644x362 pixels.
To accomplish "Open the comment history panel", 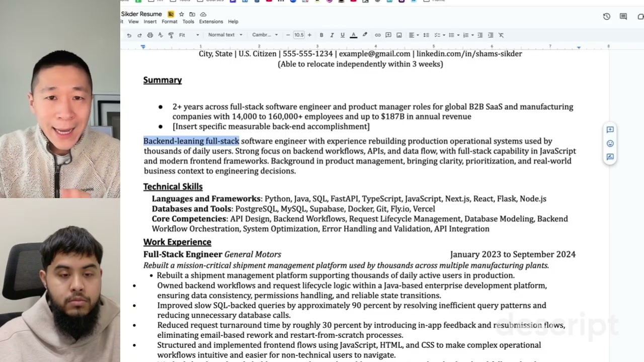I will click(x=623, y=17).
